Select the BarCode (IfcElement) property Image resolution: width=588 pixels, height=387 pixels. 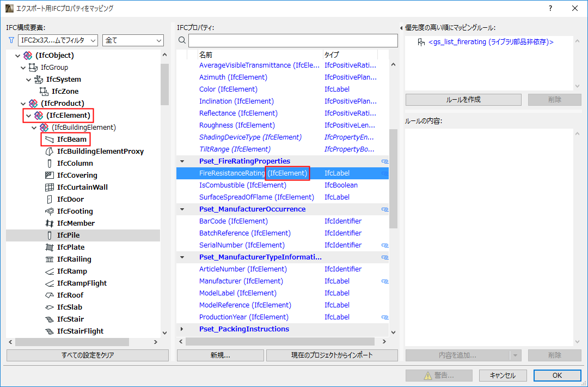point(283,221)
